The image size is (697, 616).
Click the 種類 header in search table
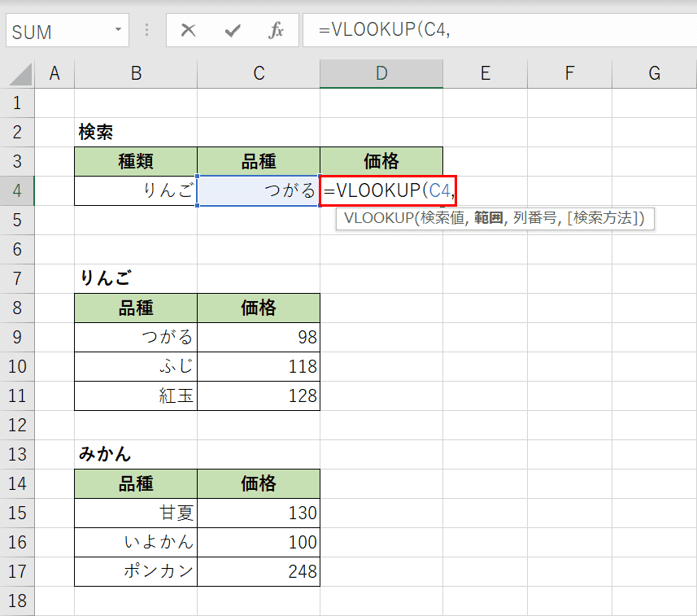click(x=136, y=161)
